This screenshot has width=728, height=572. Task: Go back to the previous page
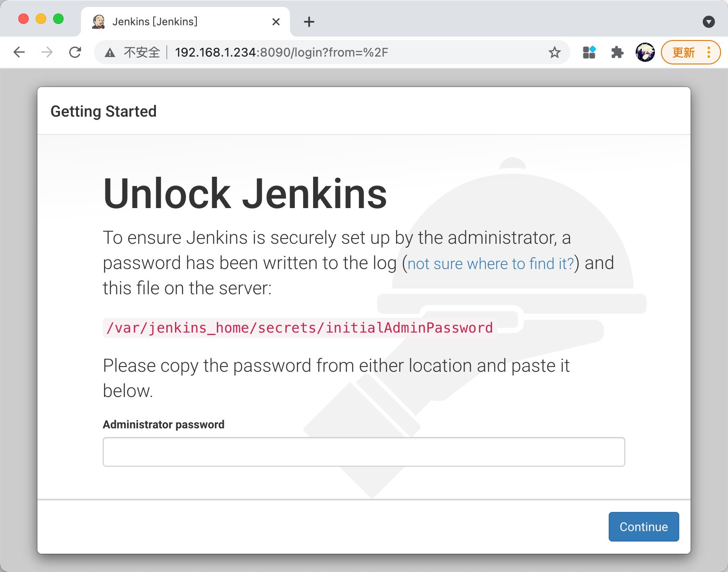(19, 52)
